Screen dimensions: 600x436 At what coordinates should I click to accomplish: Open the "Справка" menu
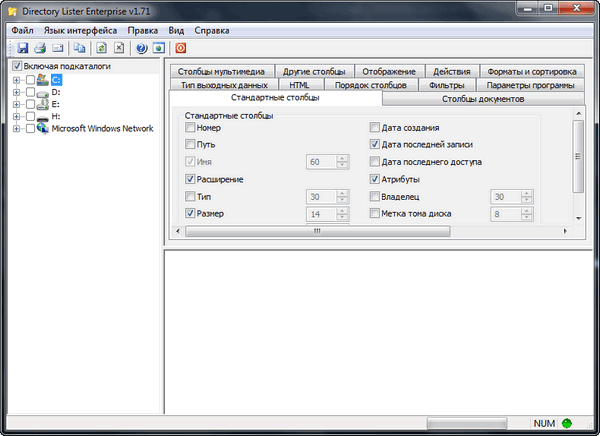pyautogui.click(x=212, y=31)
